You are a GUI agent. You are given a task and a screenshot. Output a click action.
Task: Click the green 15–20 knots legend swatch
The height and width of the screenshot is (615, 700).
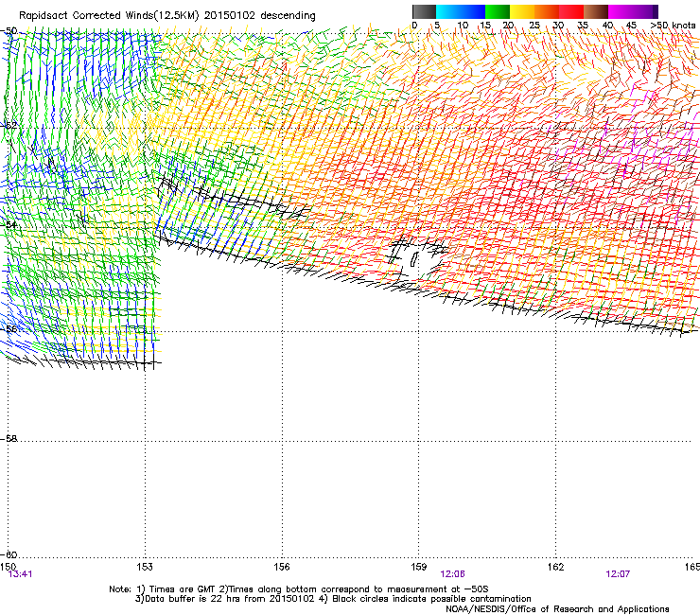coord(498,11)
